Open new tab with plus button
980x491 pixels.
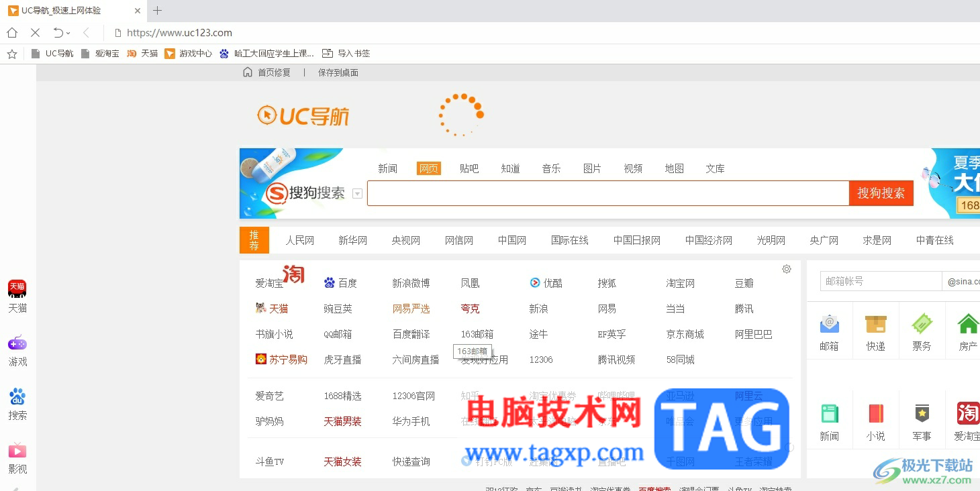(158, 11)
